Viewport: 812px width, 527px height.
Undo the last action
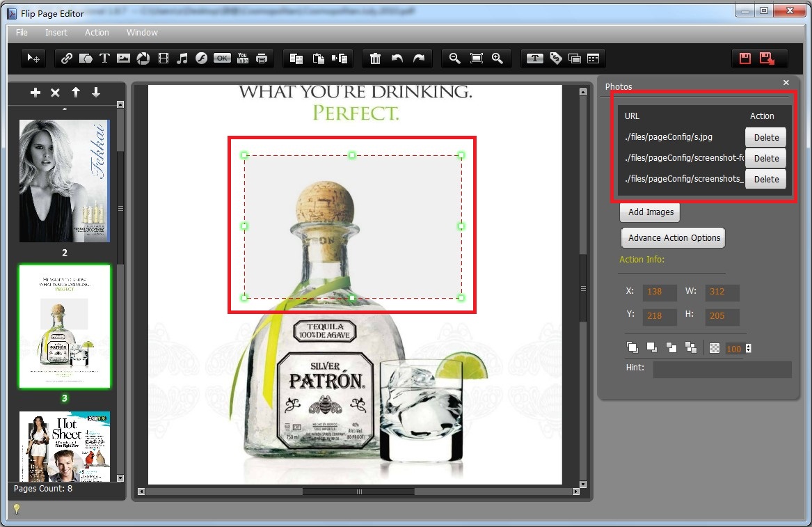(397, 58)
